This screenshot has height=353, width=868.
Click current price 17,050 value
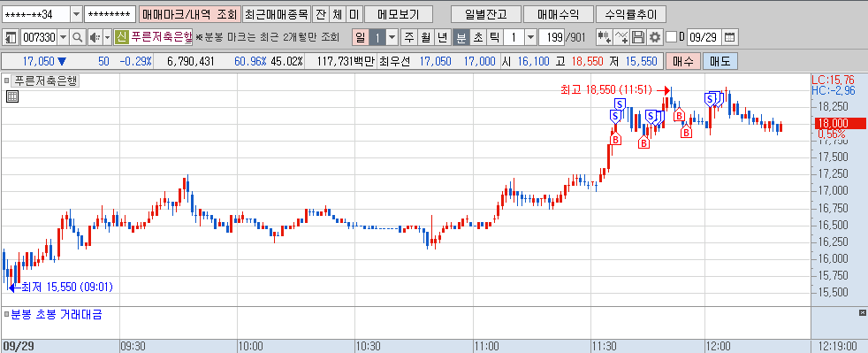click(38, 62)
